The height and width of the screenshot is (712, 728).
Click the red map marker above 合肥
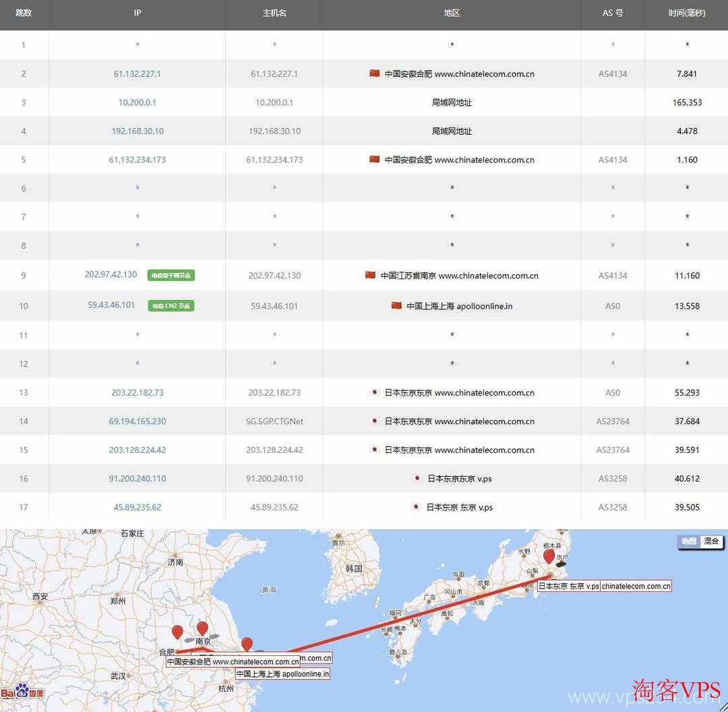177,632
